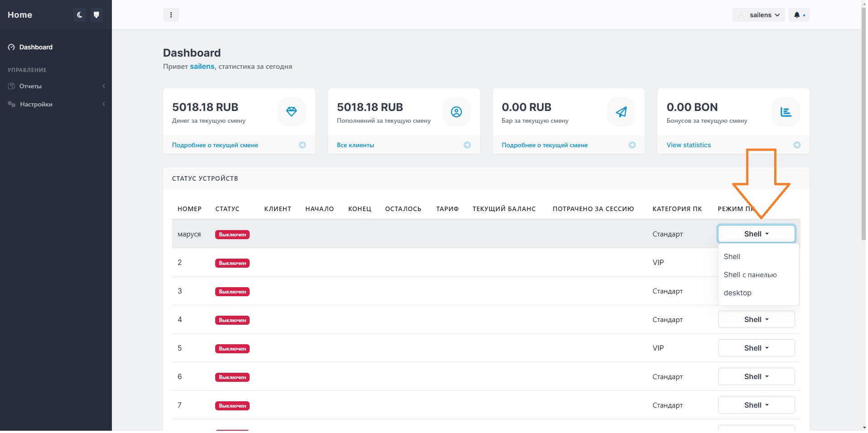Toggle dark mode moon icon
868x433 pixels.
click(x=80, y=15)
